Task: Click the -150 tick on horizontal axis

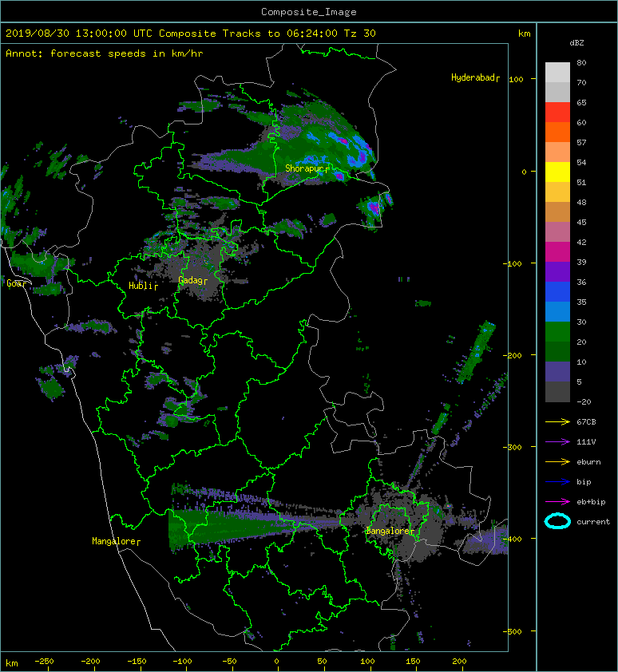Action: [137, 662]
